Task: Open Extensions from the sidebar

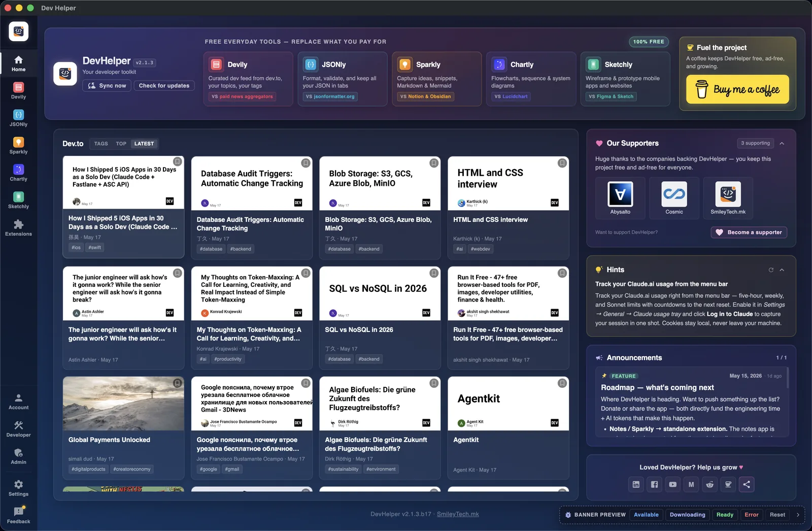Action: [x=18, y=228]
